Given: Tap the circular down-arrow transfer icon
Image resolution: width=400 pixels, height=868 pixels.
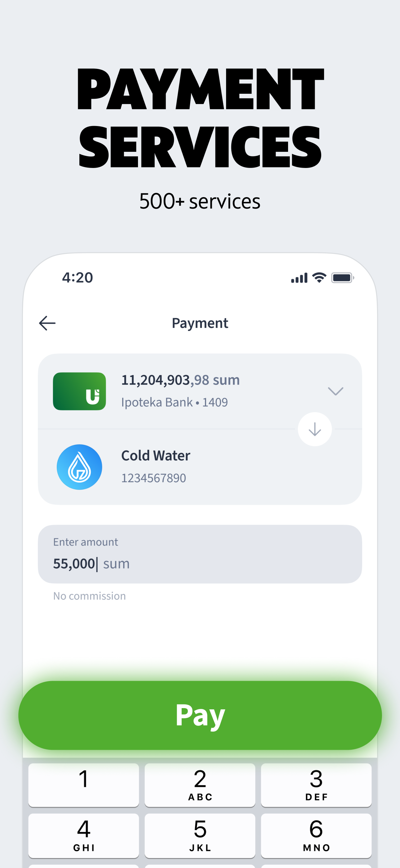Looking at the screenshot, I should (x=315, y=429).
